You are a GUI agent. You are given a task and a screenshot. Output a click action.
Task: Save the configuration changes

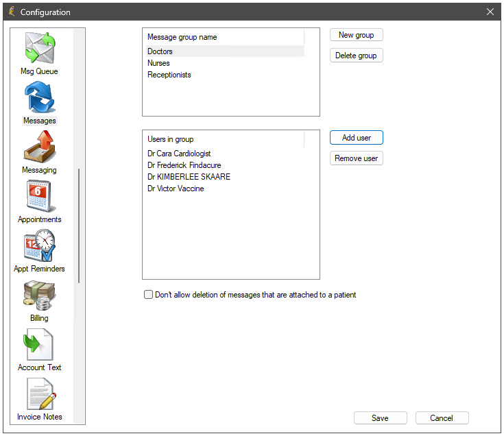click(x=381, y=417)
